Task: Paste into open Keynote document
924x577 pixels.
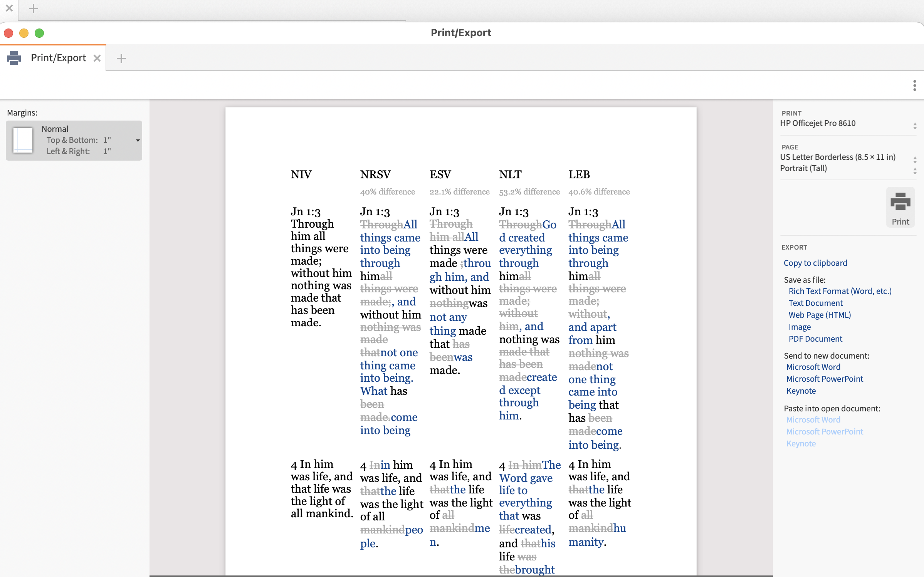Action: tap(801, 444)
